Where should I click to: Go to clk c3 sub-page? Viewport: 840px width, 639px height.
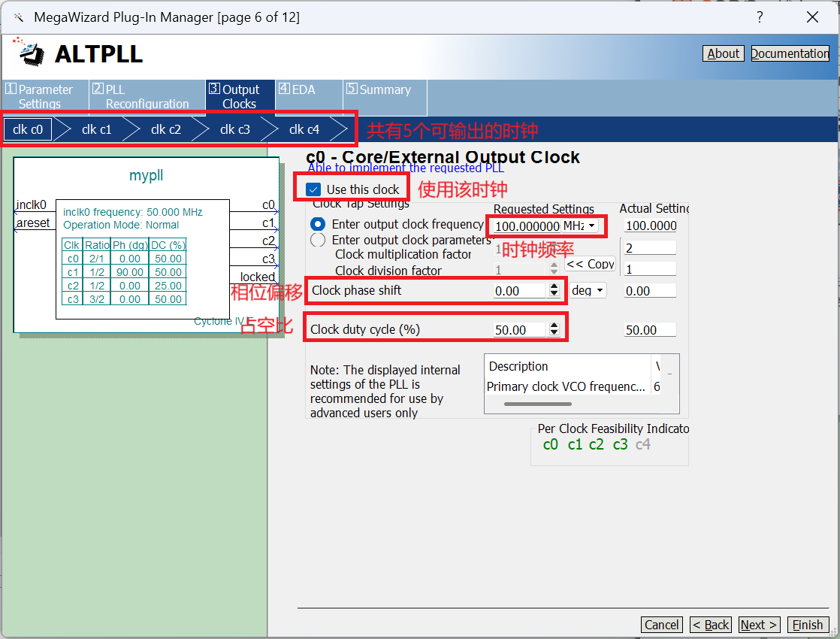tap(234, 130)
